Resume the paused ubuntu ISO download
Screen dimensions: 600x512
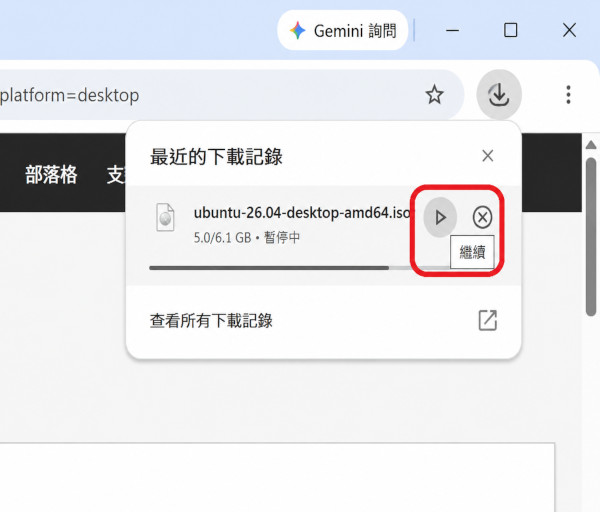tap(440, 217)
